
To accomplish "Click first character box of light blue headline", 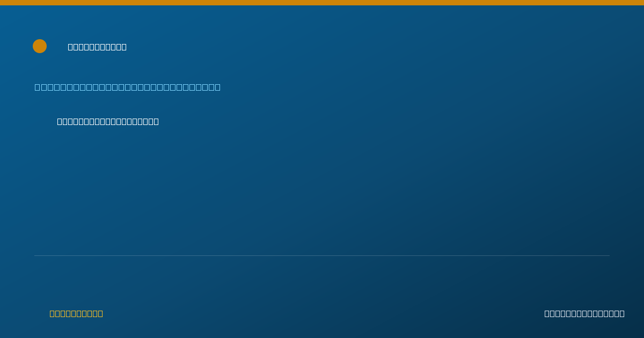I will coord(38,87).
